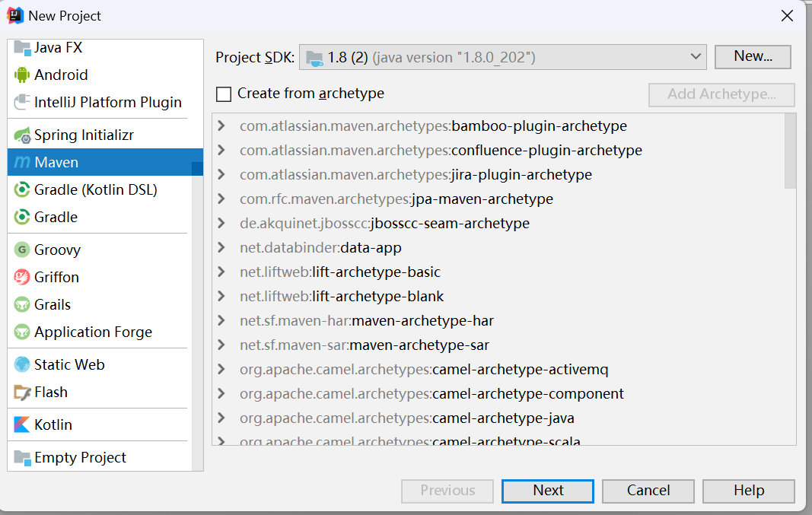Screen dimensions: 812x515
Task: Click the Application Forge icon
Action: coord(22,332)
